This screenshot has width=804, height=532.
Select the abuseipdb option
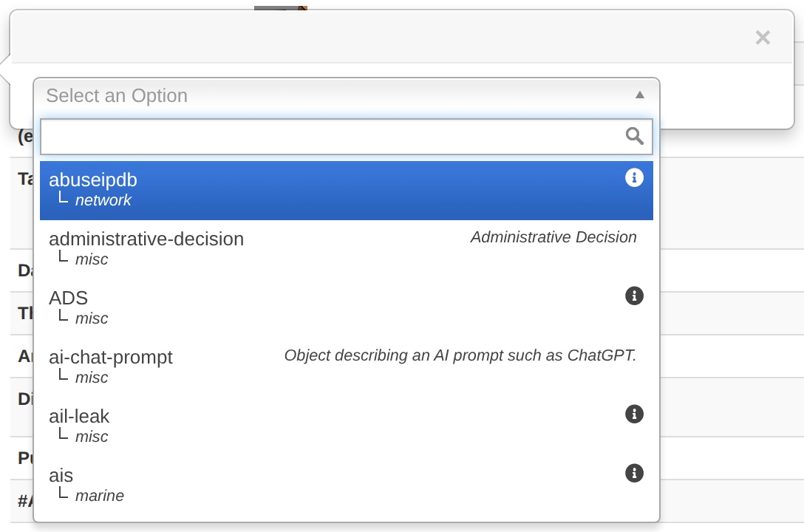coord(346,191)
